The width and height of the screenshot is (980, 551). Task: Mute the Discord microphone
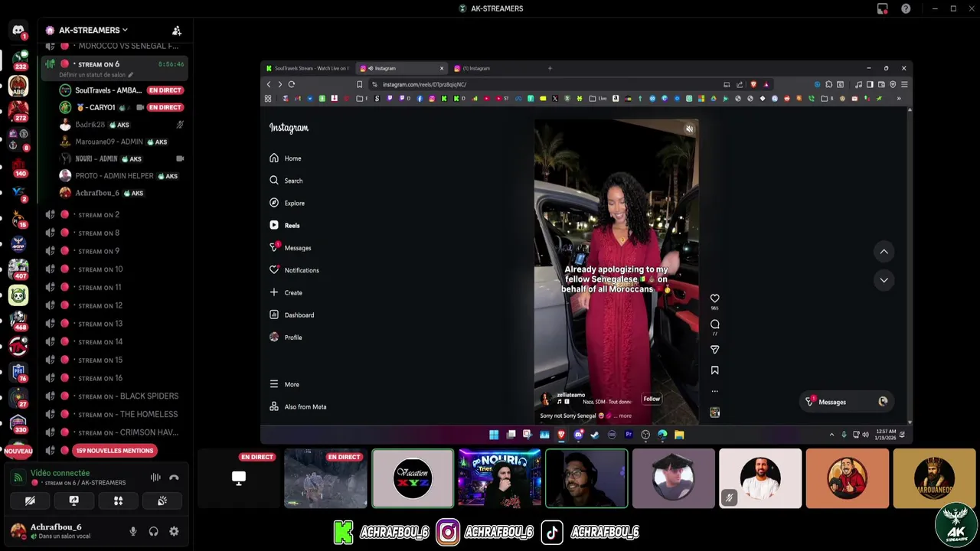pos(133,531)
